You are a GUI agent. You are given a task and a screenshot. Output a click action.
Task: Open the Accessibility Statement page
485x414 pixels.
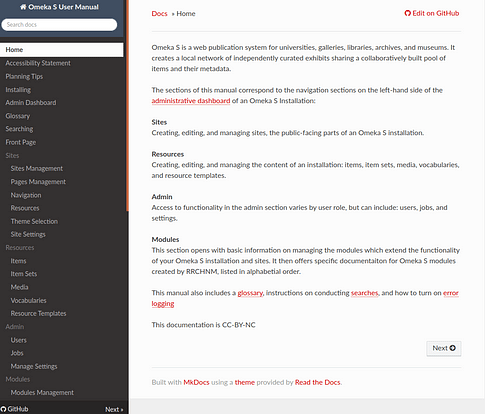click(x=38, y=63)
